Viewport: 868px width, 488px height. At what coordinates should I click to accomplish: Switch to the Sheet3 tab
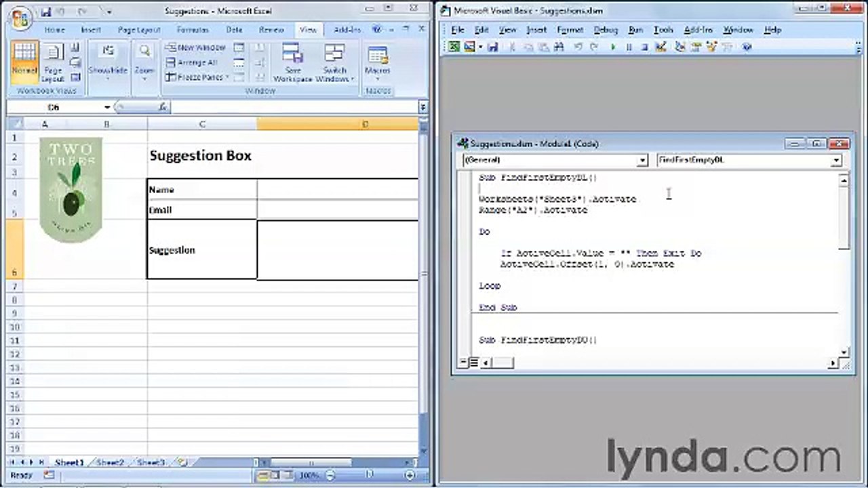151,463
